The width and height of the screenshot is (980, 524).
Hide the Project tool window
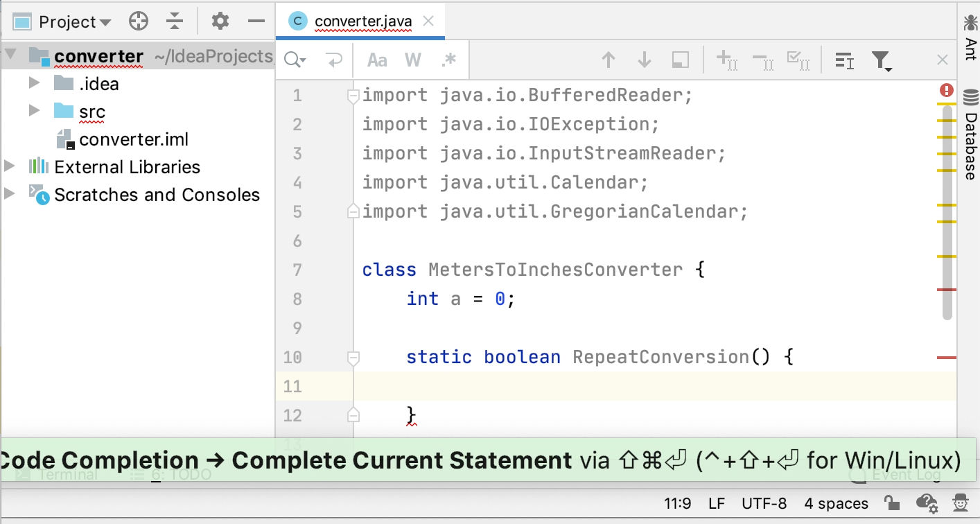click(x=256, y=21)
